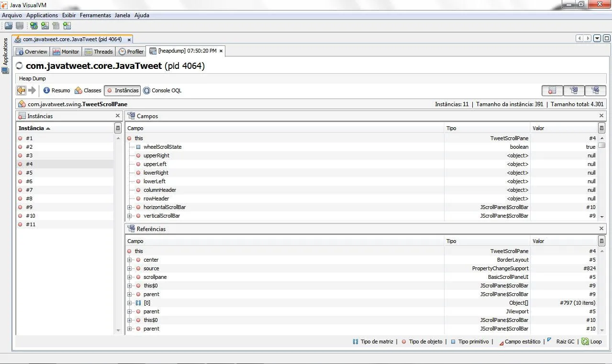The width and height of the screenshot is (612, 364).
Task: Select the columnHeader field row
Action: point(362,190)
